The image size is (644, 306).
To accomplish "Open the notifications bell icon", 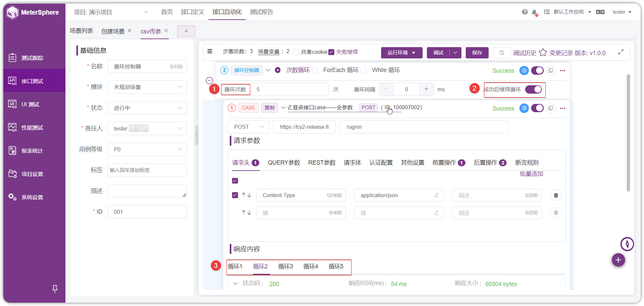I will coord(534,12).
